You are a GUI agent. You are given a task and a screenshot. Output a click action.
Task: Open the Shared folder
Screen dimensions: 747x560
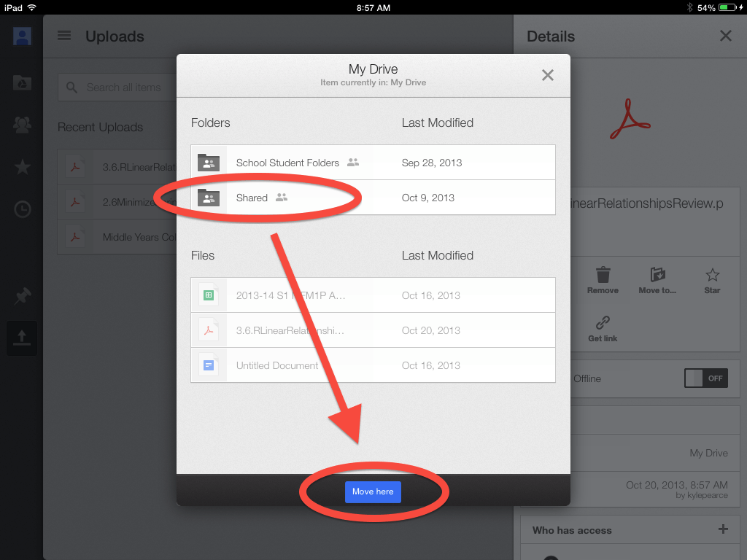(x=252, y=198)
